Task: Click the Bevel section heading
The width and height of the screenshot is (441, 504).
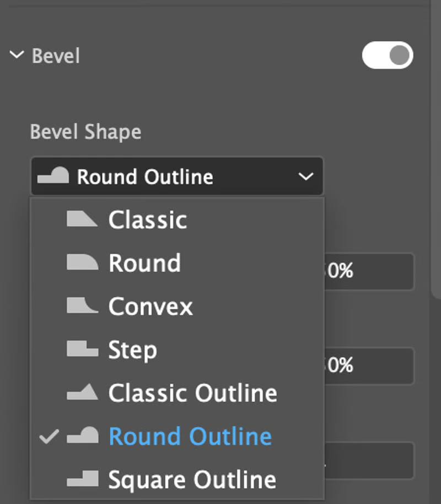Action: pos(56,56)
